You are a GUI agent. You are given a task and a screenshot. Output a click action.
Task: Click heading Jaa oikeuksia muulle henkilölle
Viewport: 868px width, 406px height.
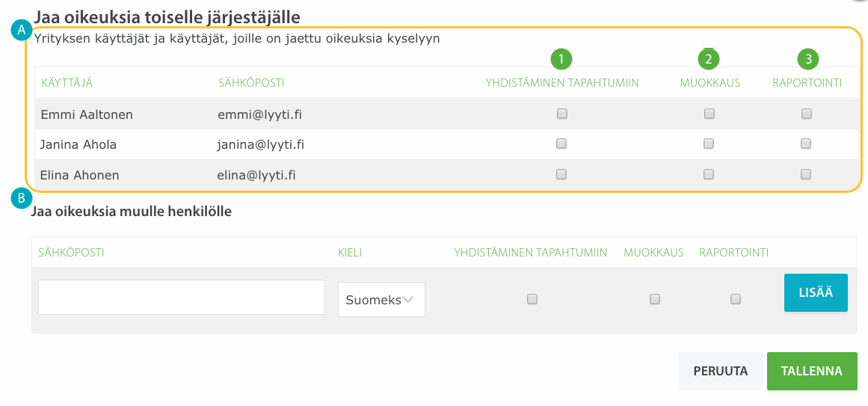tap(132, 211)
